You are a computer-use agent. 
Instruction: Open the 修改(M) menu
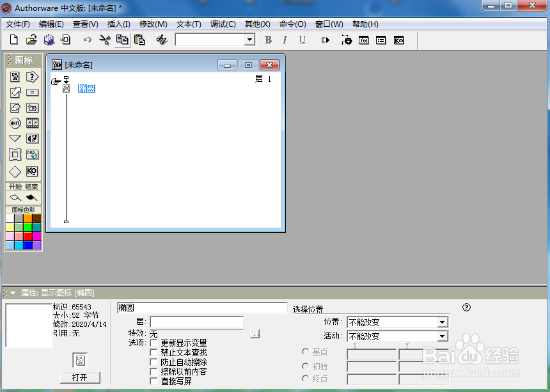click(x=153, y=24)
